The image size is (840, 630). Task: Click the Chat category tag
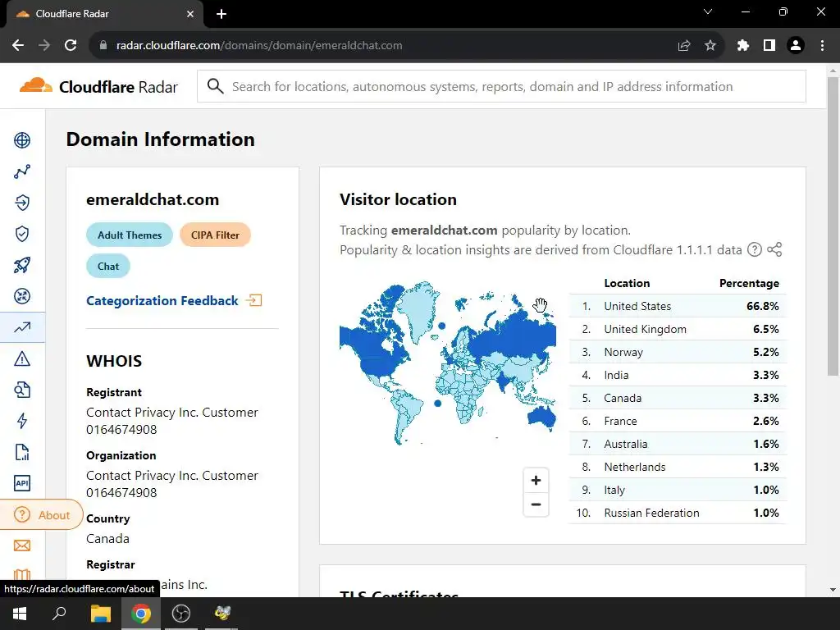coord(108,267)
